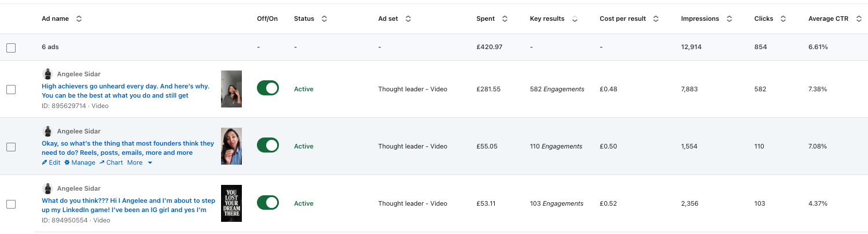Click the 'You lost your dream' video thumbnail
The width and height of the screenshot is (868, 234).
point(231,203)
